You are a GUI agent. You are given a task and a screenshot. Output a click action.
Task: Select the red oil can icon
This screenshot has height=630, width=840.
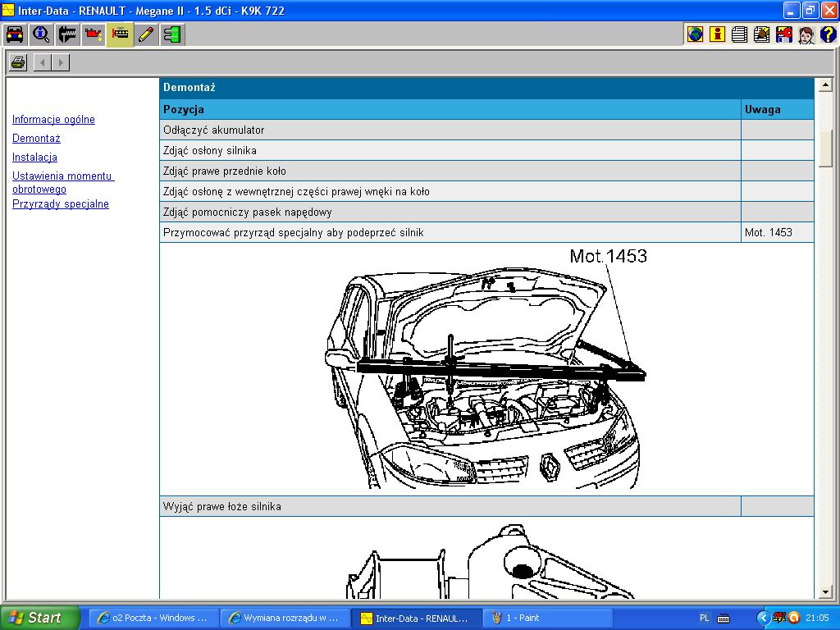pos(94,34)
